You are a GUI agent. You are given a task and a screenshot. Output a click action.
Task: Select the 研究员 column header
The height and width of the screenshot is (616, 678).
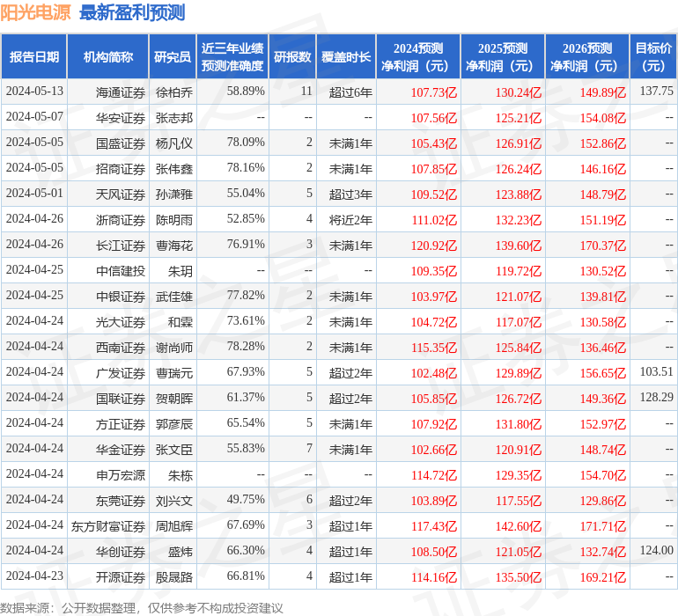tap(173, 56)
